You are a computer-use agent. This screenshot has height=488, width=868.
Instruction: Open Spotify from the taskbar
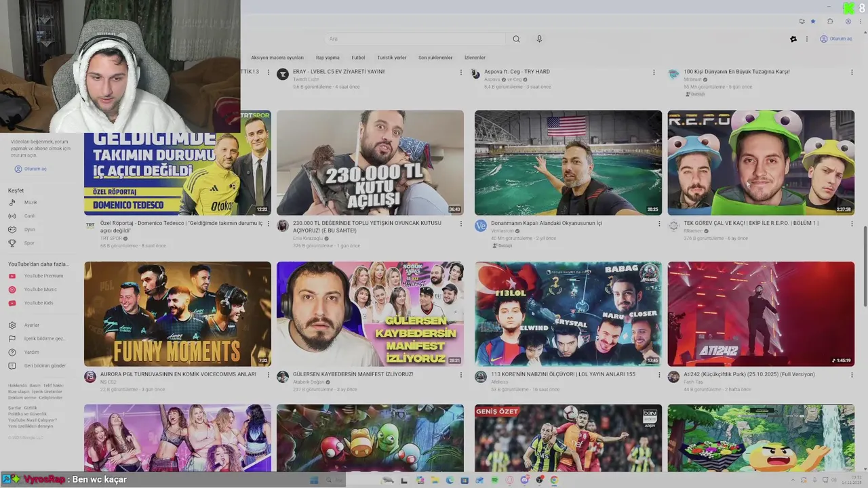494,480
